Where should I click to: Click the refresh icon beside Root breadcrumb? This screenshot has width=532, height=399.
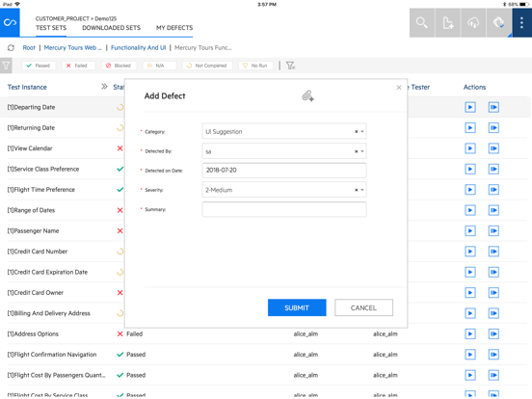pyautogui.click(x=11, y=48)
